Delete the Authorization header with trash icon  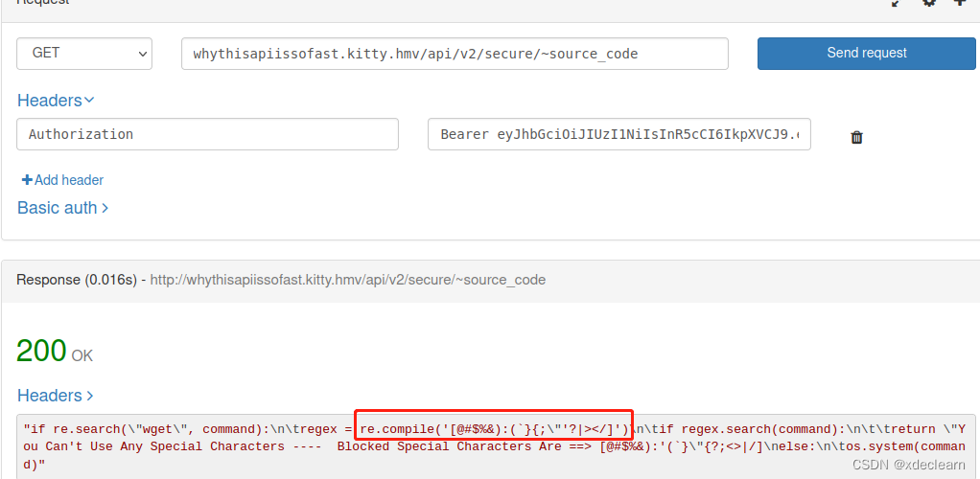coord(857,137)
